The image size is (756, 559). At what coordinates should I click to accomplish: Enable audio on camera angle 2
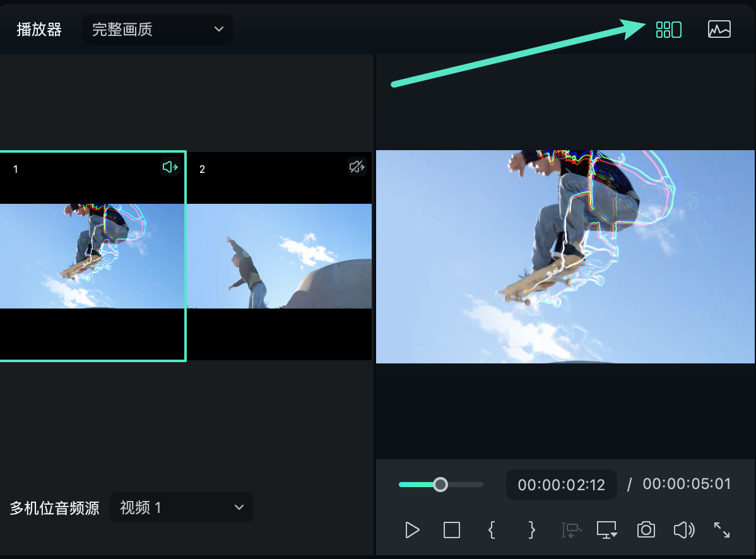pyautogui.click(x=357, y=167)
